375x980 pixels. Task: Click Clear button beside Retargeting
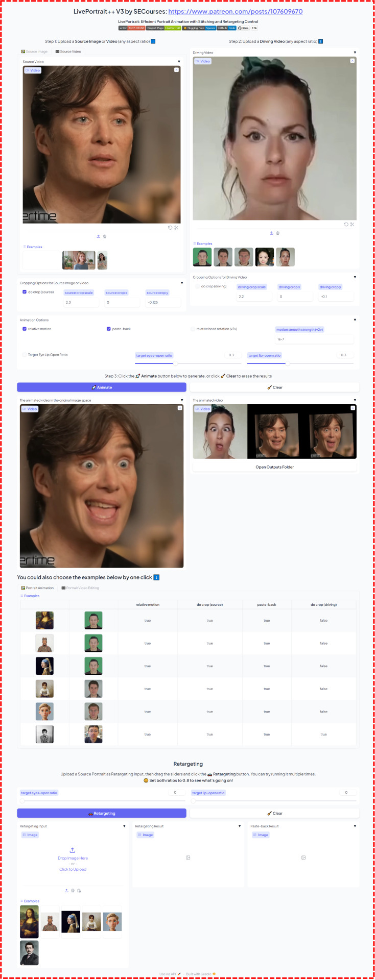click(274, 814)
